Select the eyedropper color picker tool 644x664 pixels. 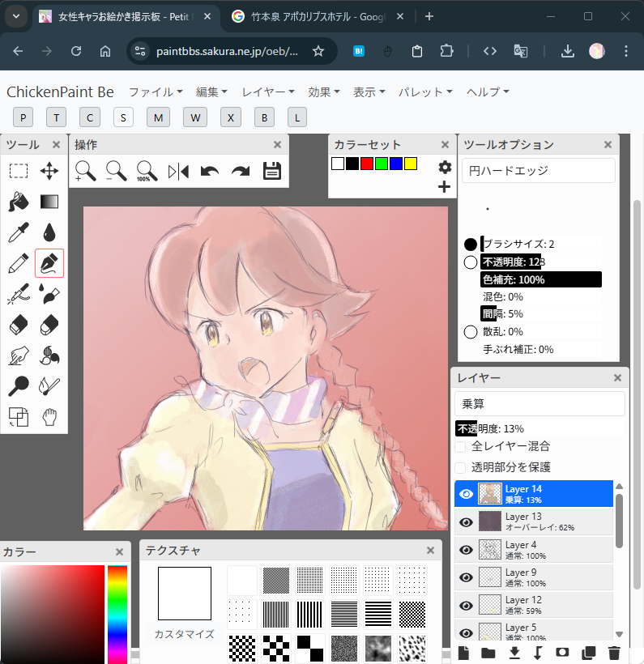(x=19, y=232)
